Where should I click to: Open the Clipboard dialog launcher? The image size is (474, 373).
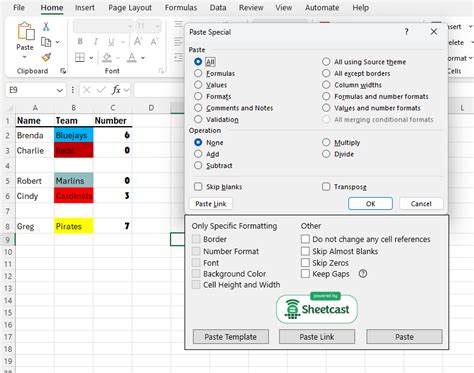pyautogui.click(x=63, y=71)
